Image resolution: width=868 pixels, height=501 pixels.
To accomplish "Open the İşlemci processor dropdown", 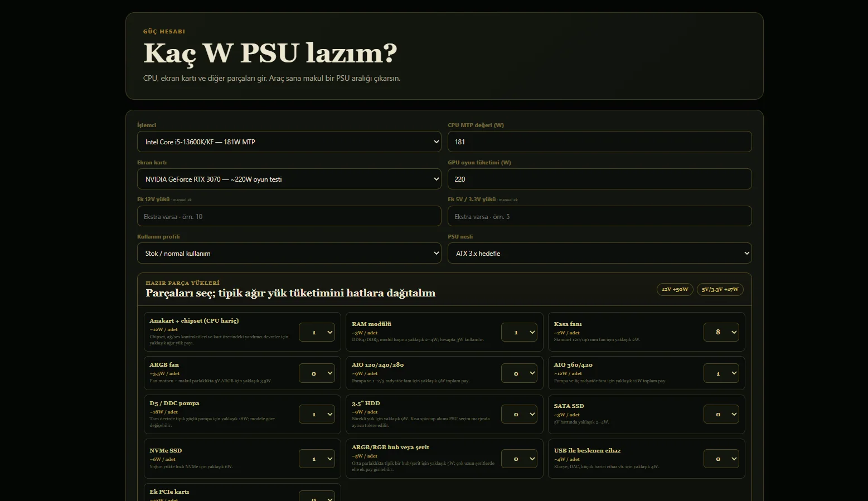I will pyautogui.click(x=289, y=142).
